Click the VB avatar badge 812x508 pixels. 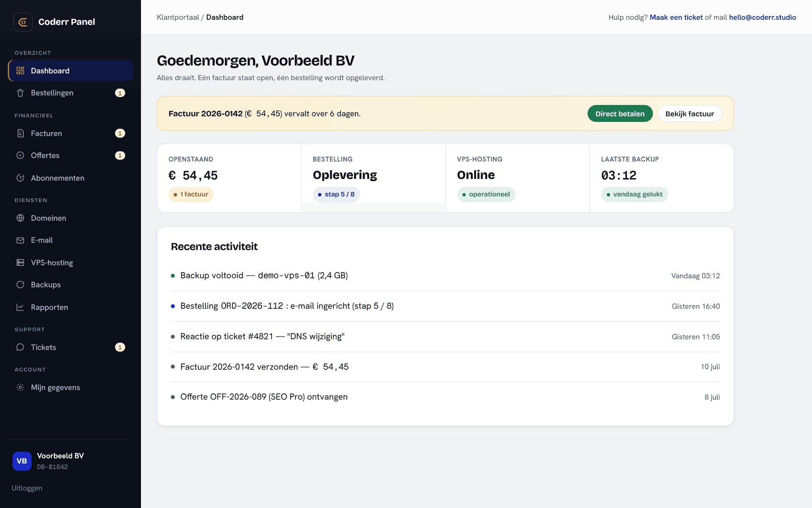22,461
